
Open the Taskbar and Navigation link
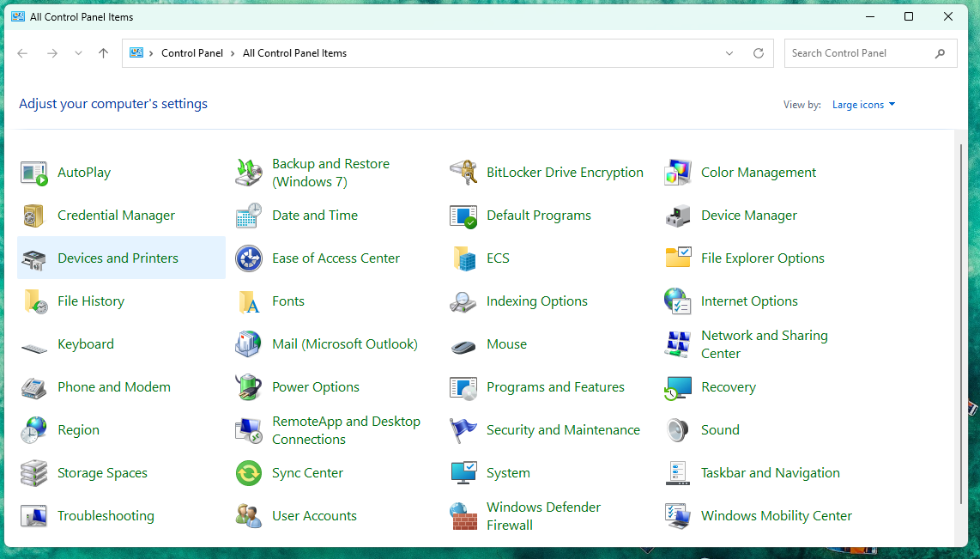pyautogui.click(x=770, y=473)
